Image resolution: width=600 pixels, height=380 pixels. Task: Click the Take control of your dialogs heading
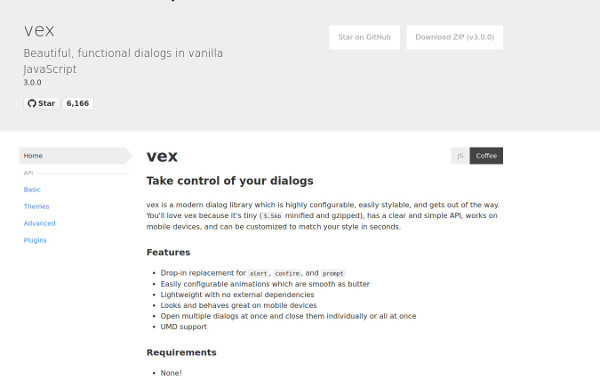coord(230,181)
